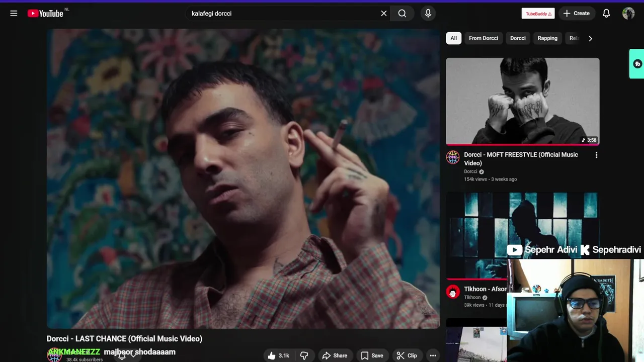
Task: Click the search magnifier button
Action: (402, 14)
